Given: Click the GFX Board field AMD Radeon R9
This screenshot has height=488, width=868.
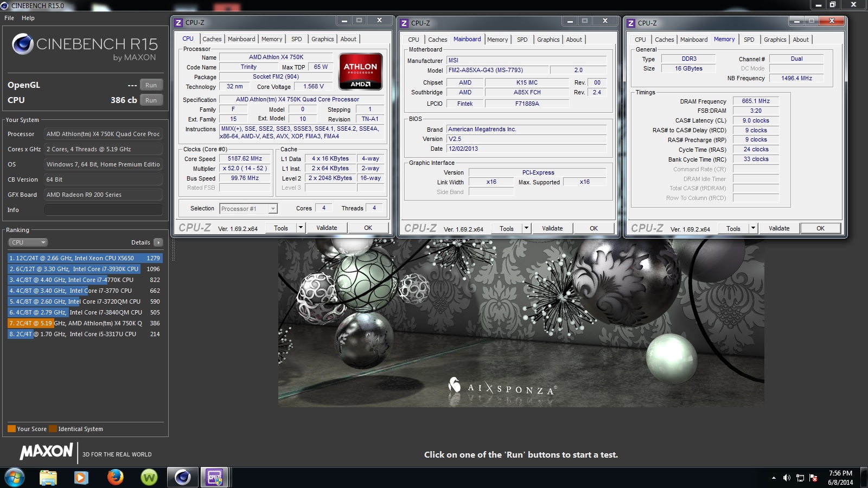Looking at the screenshot, I should coord(103,195).
